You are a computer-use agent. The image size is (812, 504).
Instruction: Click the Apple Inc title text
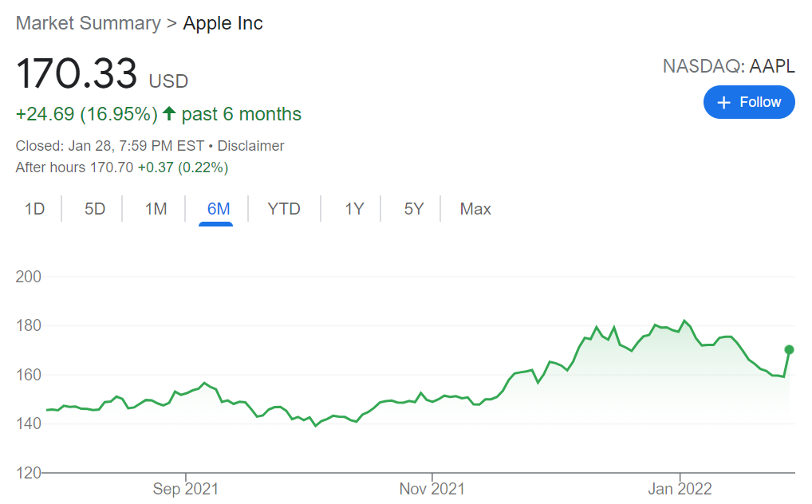tap(223, 23)
